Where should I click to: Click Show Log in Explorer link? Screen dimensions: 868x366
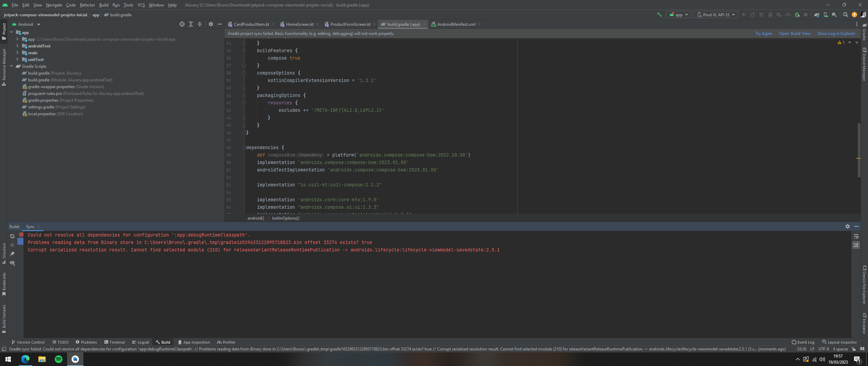(836, 34)
